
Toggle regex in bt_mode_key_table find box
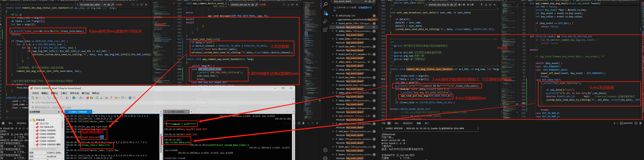pos(113,5)
